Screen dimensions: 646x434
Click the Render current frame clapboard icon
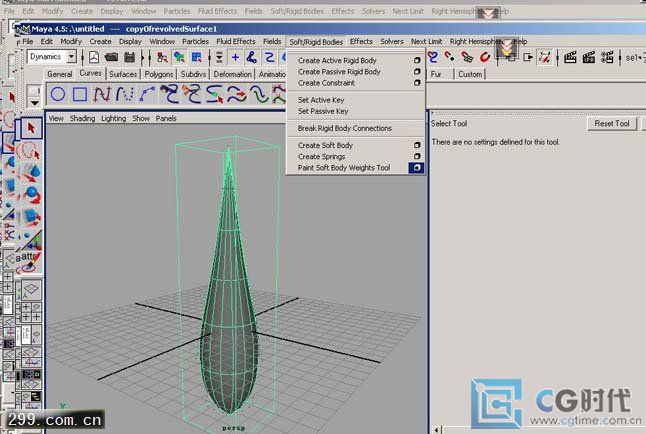pos(570,57)
